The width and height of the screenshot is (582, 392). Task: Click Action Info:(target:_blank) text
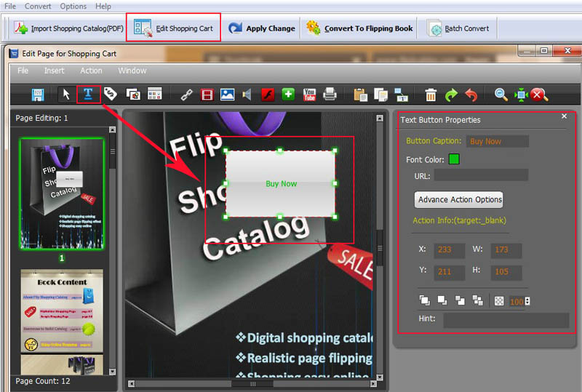point(459,220)
